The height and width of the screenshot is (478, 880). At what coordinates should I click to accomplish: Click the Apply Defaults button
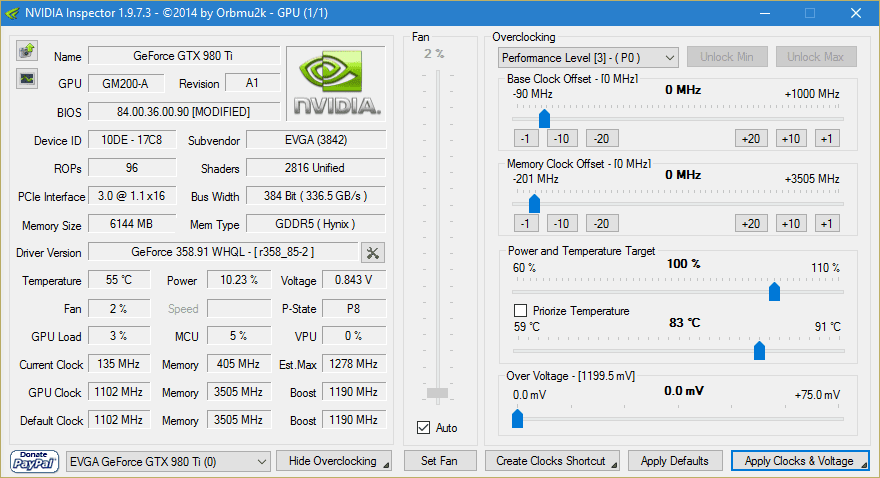(675, 461)
